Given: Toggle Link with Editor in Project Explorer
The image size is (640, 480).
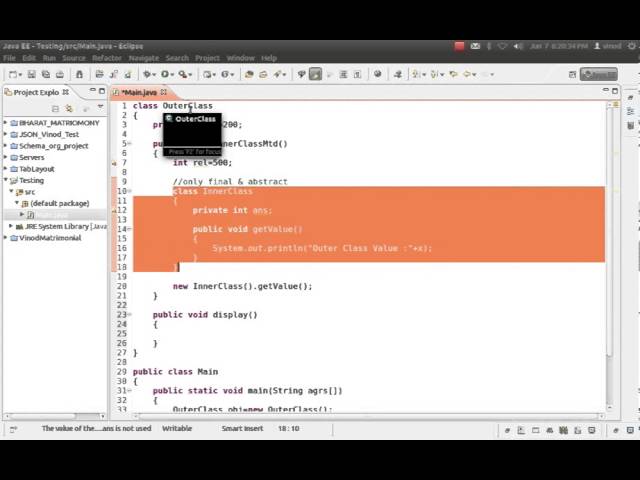Looking at the screenshot, I should (x=69, y=109).
